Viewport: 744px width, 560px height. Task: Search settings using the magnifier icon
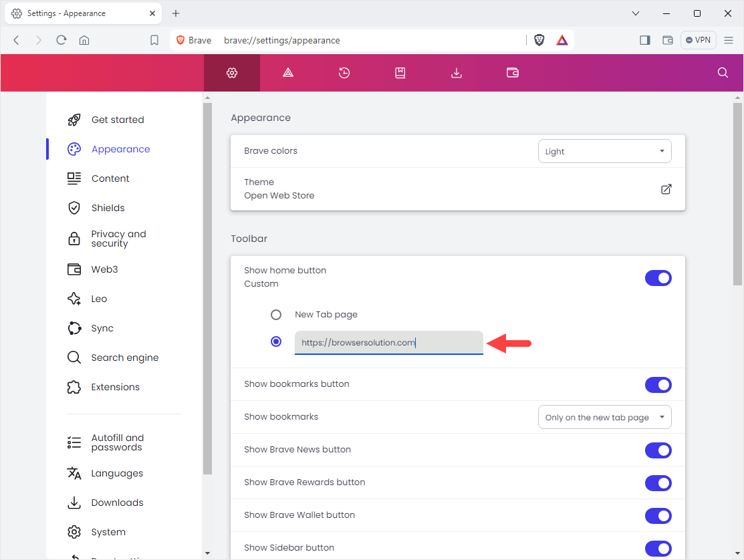coord(723,73)
